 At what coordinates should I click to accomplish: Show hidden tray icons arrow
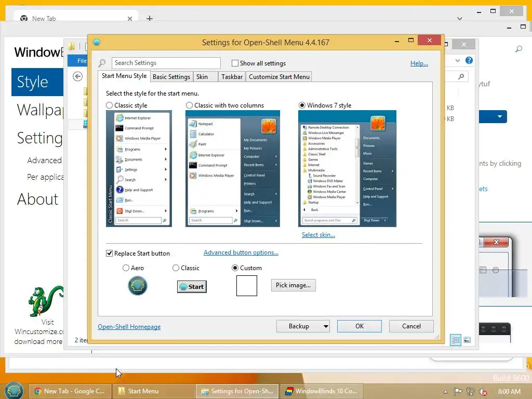[x=445, y=392]
